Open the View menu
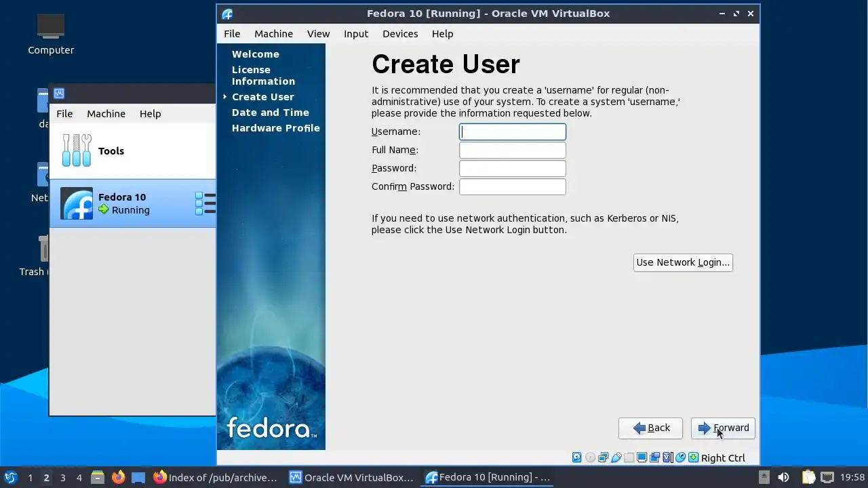This screenshot has width=868, height=488. (318, 34)
